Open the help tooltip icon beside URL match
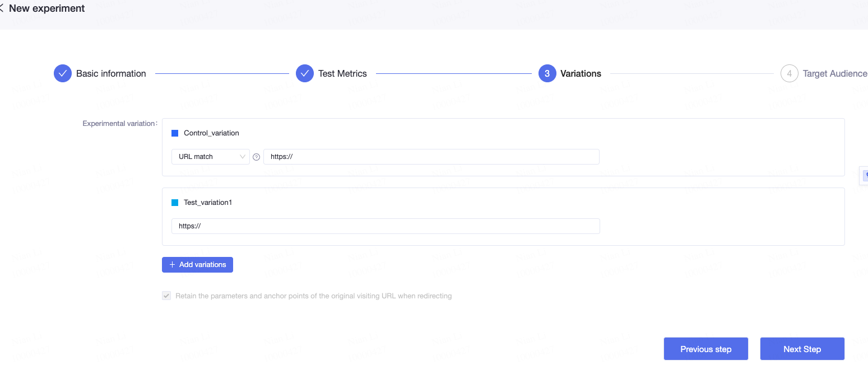The width and height of the screenshot is (868, 370). (x=257, y=157)
